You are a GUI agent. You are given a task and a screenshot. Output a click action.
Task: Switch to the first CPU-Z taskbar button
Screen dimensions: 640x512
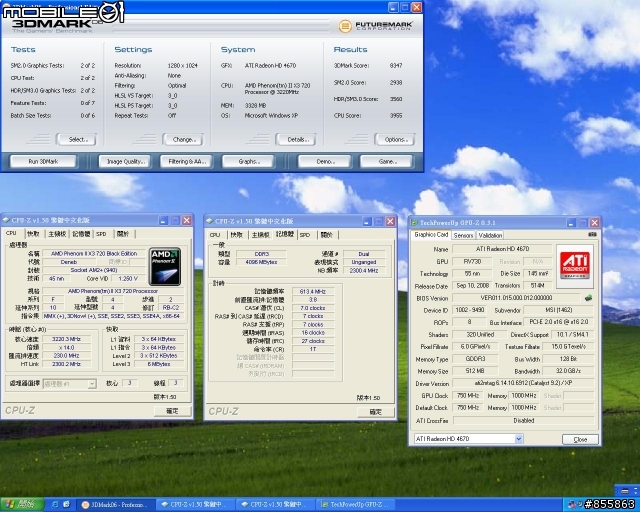point(196,505)
